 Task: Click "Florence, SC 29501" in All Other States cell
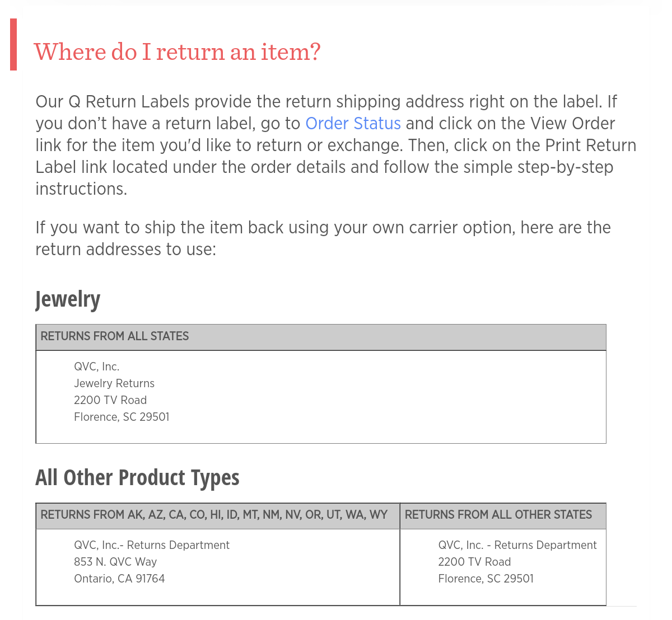[486, 579]
